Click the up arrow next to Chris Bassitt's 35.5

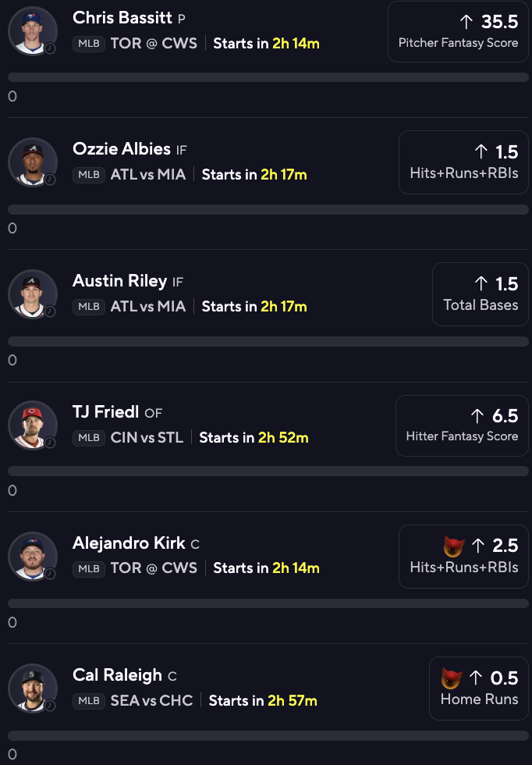(x=467, y=22)
